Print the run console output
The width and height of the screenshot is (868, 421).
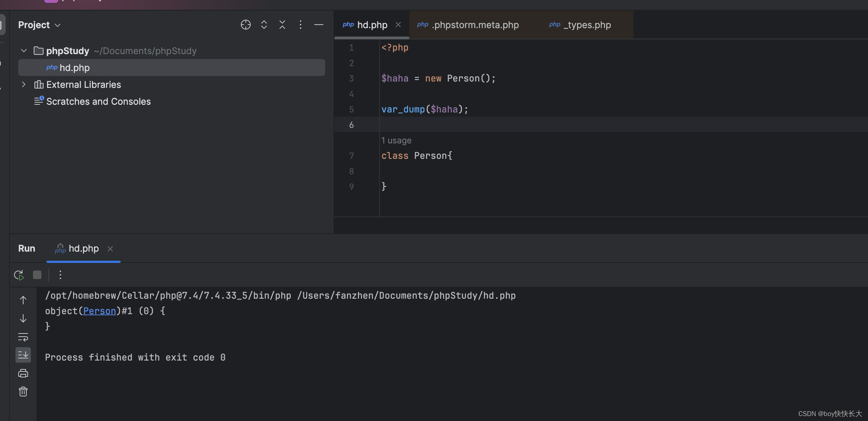coord(23,373)
